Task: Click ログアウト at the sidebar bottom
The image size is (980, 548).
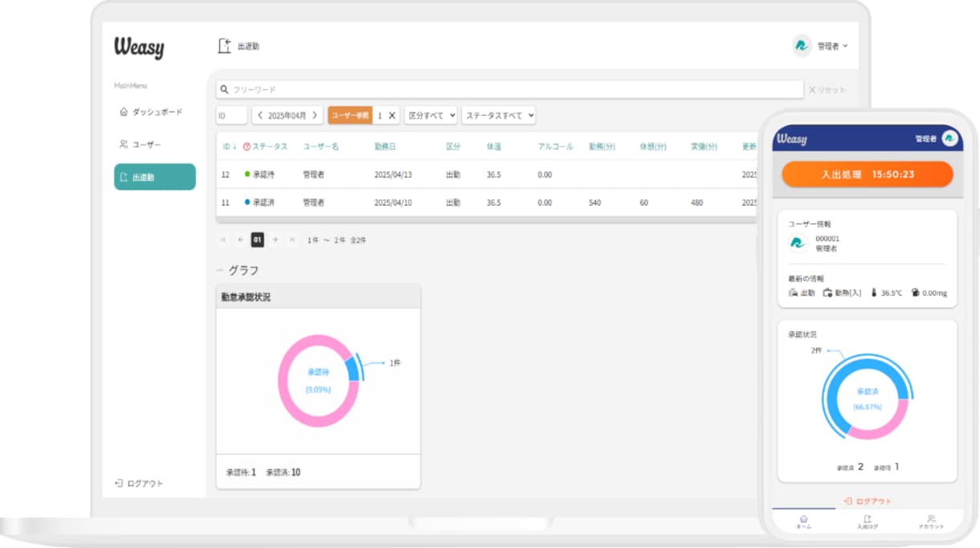Action: 139,483
